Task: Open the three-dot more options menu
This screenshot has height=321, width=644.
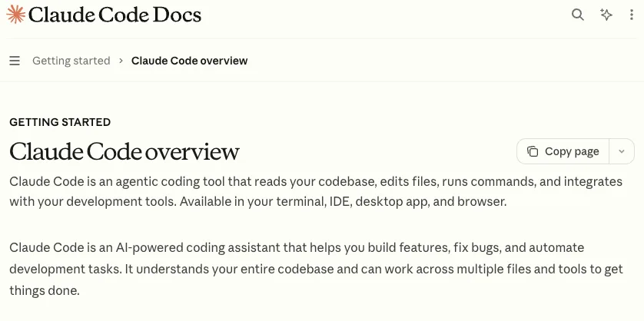Action: [632, 15]
